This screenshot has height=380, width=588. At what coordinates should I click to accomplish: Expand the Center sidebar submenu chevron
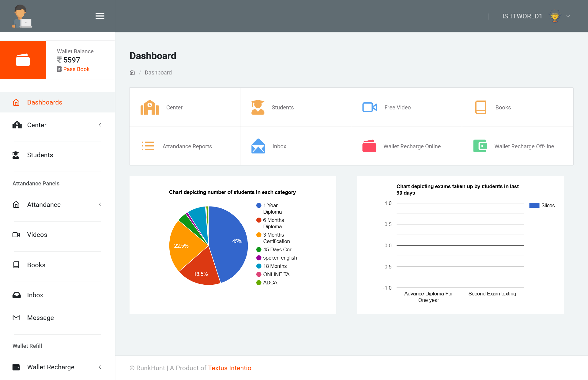pos(100,125)
